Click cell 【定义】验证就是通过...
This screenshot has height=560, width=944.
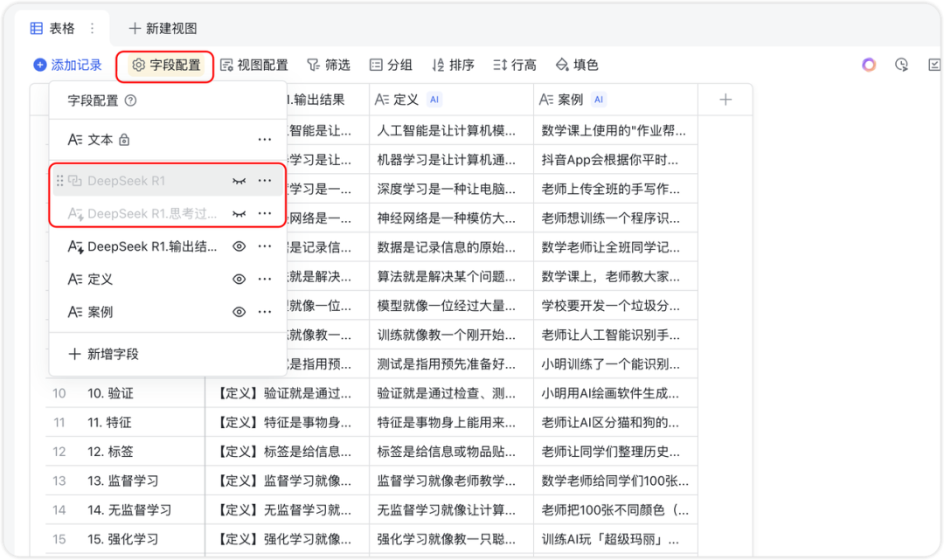pyautogui.click(x=288, y=393)
